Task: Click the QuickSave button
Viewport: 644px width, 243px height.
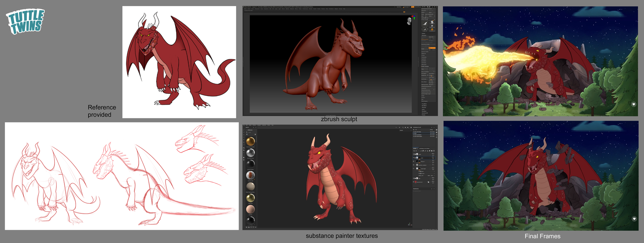Action: point(399,7)
